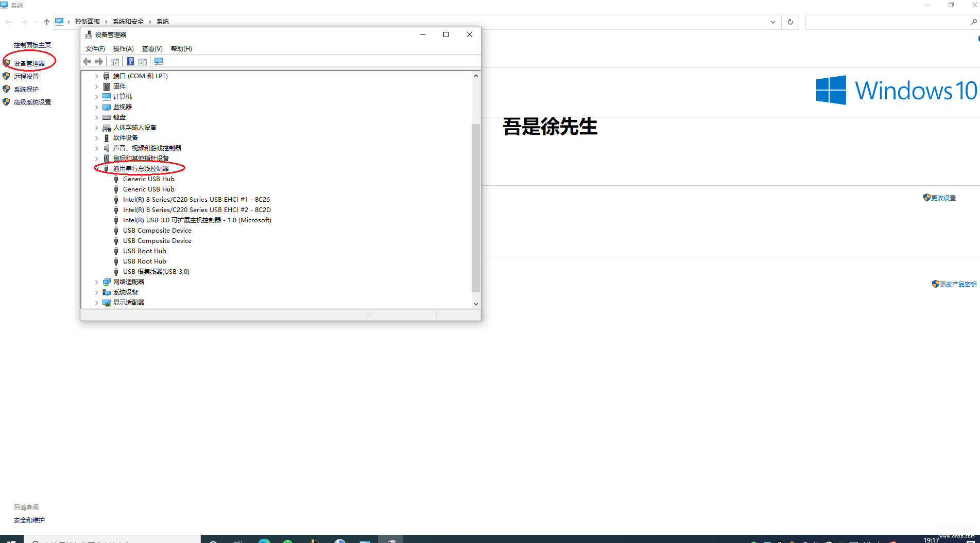Select Intel(R) 8 Series USB EHCI #2 - 8C2D
This screenshot has width=980, height=543.
pos(197,210)
